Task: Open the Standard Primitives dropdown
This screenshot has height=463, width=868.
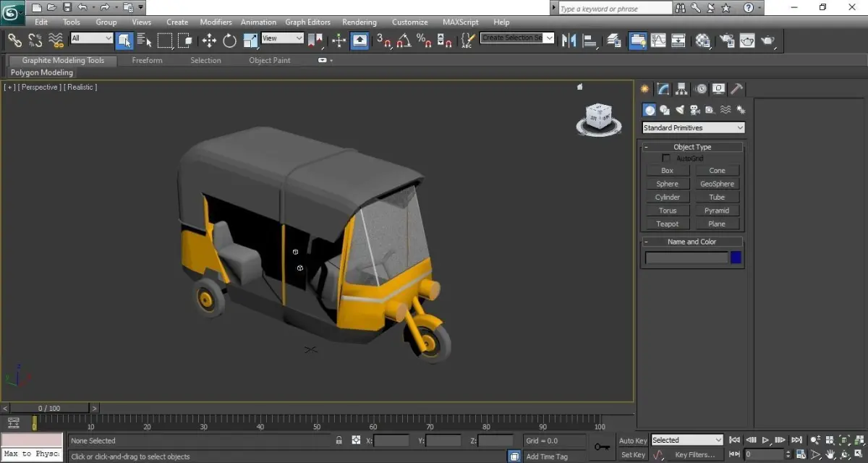Action: [693, 128]
